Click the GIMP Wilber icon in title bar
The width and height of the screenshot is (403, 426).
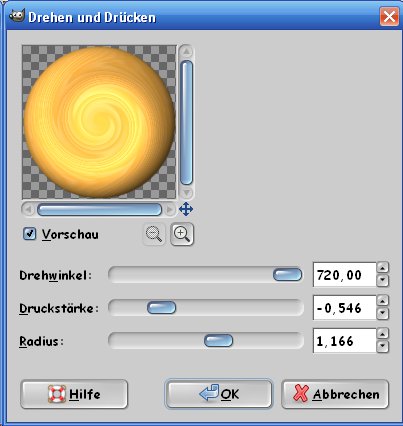click(17, 16)
